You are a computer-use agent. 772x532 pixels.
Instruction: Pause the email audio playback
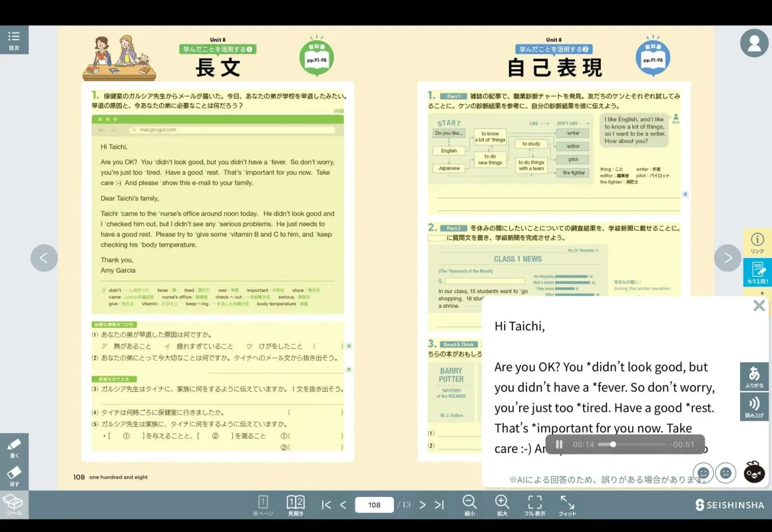(558, 444)
